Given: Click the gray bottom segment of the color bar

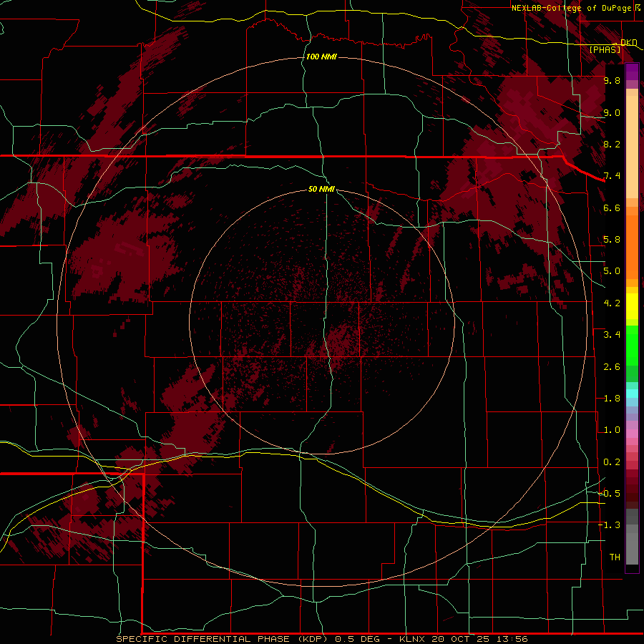Looking at the screenshot, I should pos(632,548).
